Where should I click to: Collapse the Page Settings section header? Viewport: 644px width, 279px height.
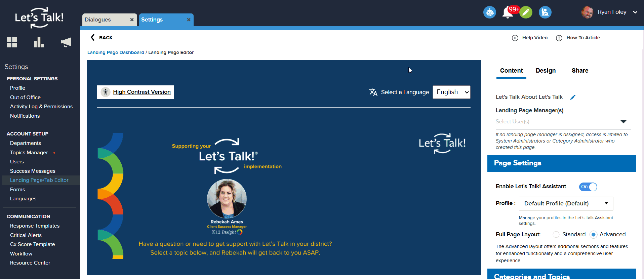pyautogui.click(x=562, y=163)
